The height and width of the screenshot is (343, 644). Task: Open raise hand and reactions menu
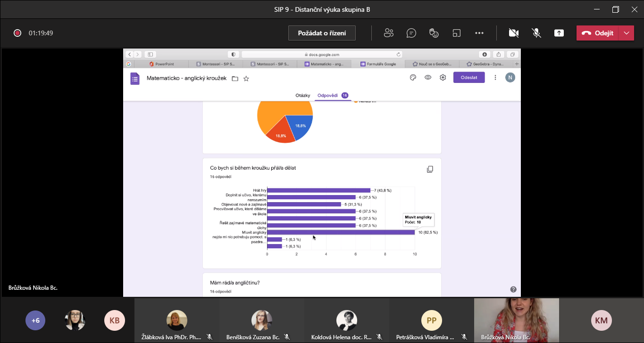(434, 33)
